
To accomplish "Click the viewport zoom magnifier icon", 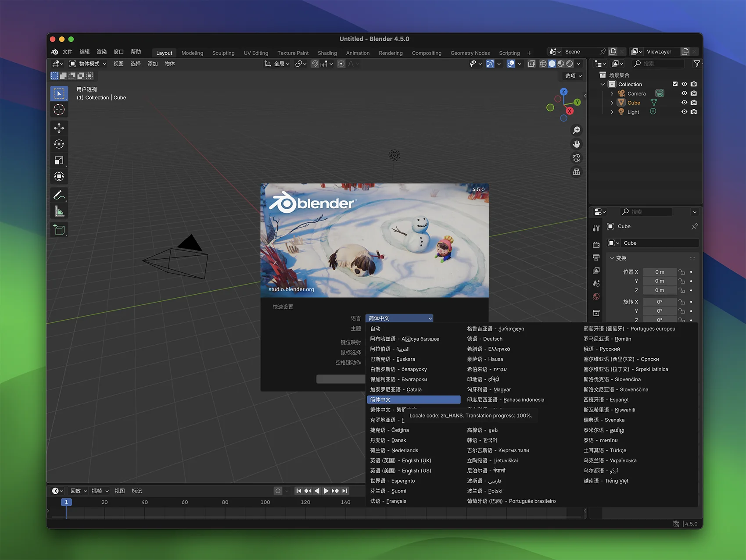I will tap(576, 130).
